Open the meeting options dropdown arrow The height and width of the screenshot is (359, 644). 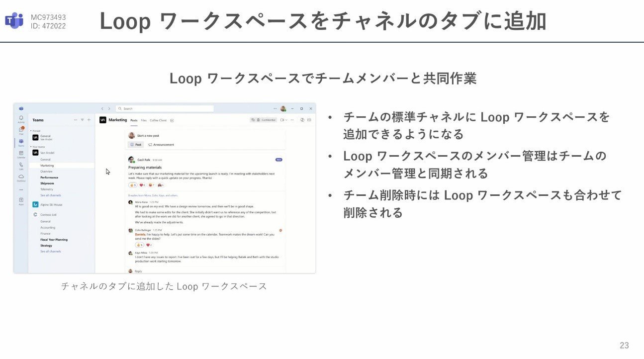[x=286, y=120]
